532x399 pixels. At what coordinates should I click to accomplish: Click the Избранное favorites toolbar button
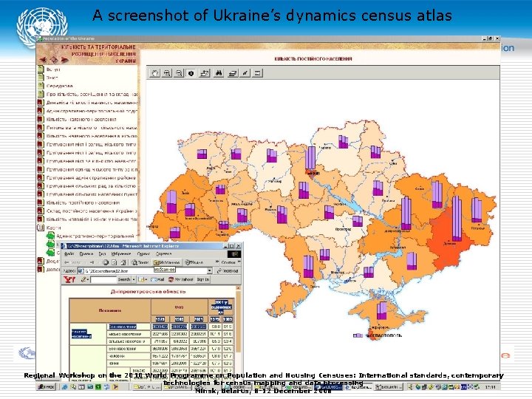[166, 262]
